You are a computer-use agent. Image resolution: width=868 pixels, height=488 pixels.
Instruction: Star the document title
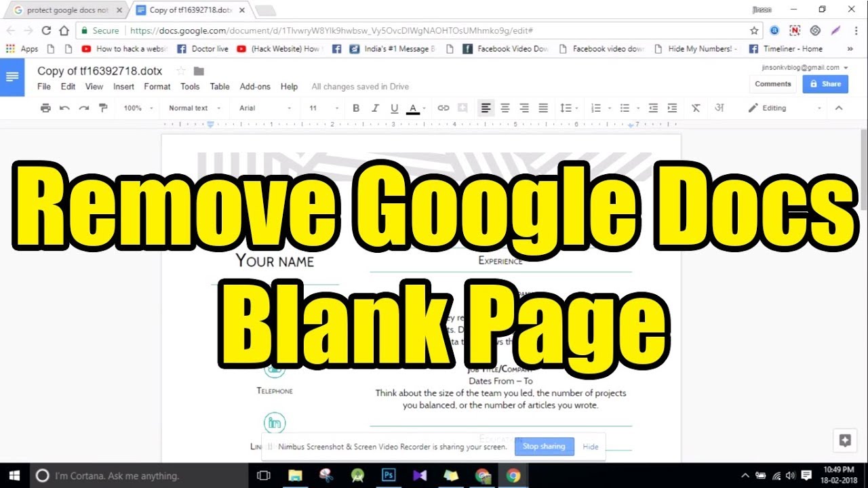[x=181, y=71]
